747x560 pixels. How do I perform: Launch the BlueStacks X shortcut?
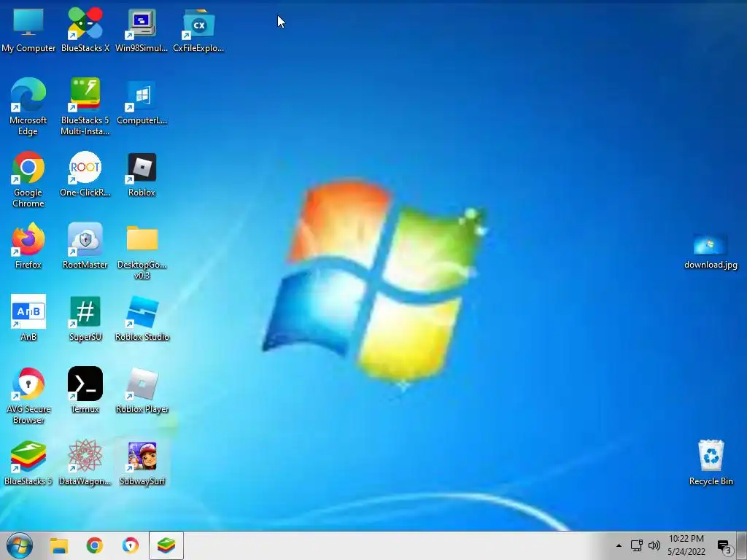click(85, 29)
